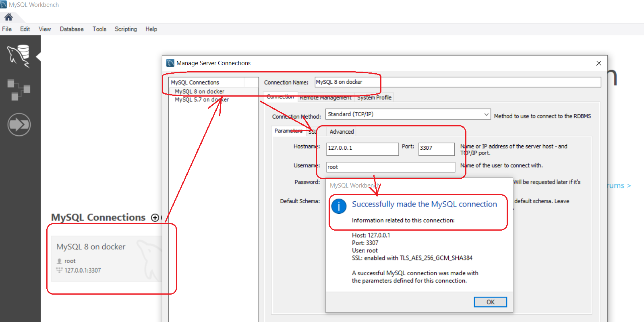Close the Manage Server Connections dialog
This screenshot has width=644, height=322.
pyautogui.click(x=599, y=63)
